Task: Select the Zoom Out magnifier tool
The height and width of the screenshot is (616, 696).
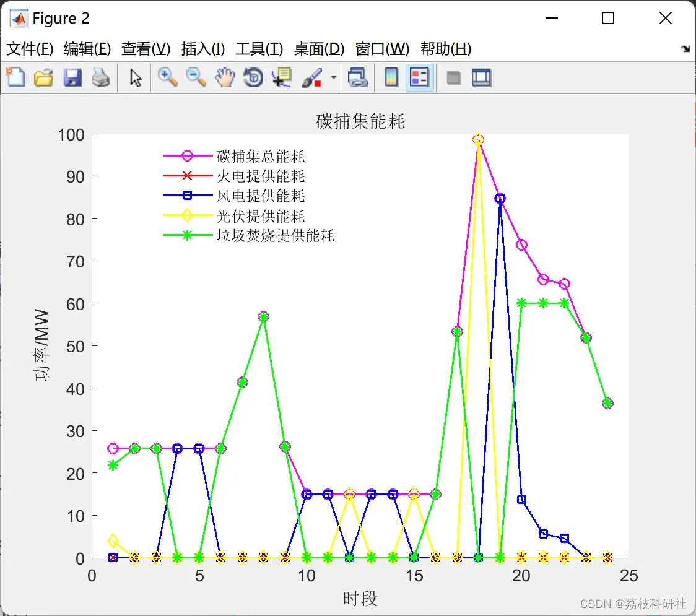Action: [x=196, y=77]
